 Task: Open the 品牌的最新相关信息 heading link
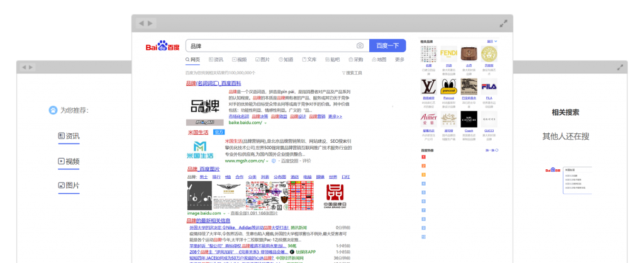(x=209, y=221)
